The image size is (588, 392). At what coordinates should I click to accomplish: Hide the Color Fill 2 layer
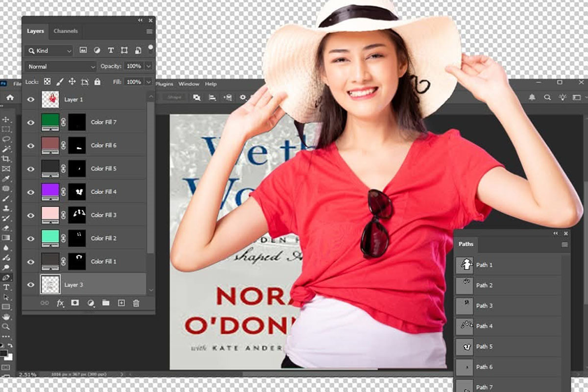[31, 238]
